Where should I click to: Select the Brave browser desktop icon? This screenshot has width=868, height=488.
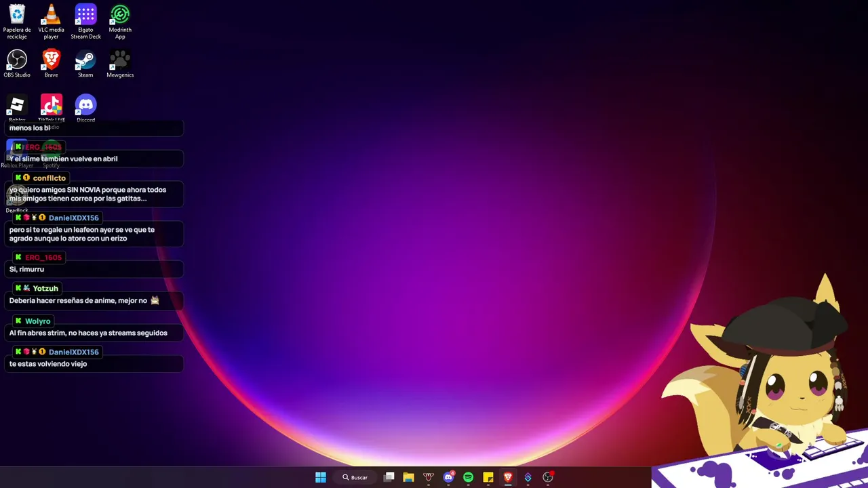[x=52, y=64]
